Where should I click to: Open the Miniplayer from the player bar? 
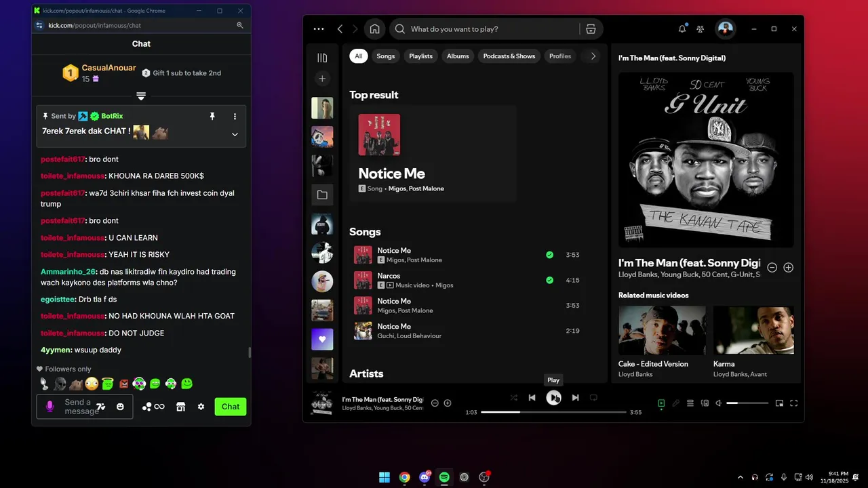pyautogui.click(x=779, y=403)
